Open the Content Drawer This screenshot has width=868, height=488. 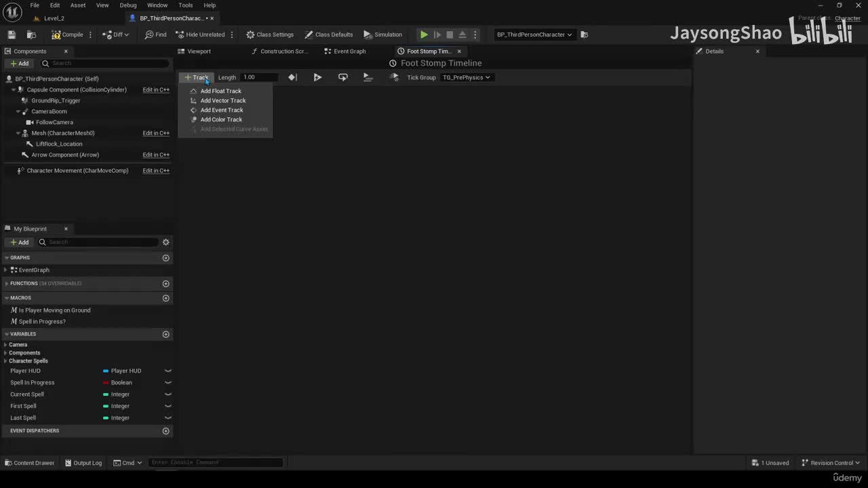29,463
